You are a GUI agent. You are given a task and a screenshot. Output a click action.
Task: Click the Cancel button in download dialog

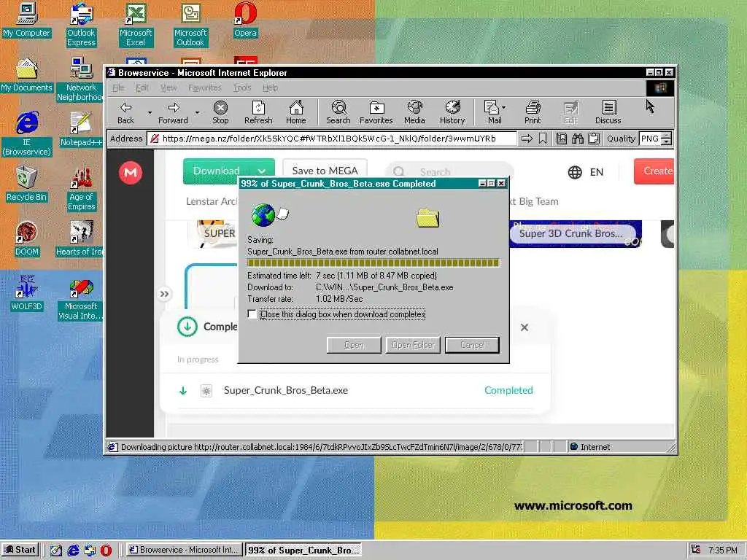click(472, 345)
